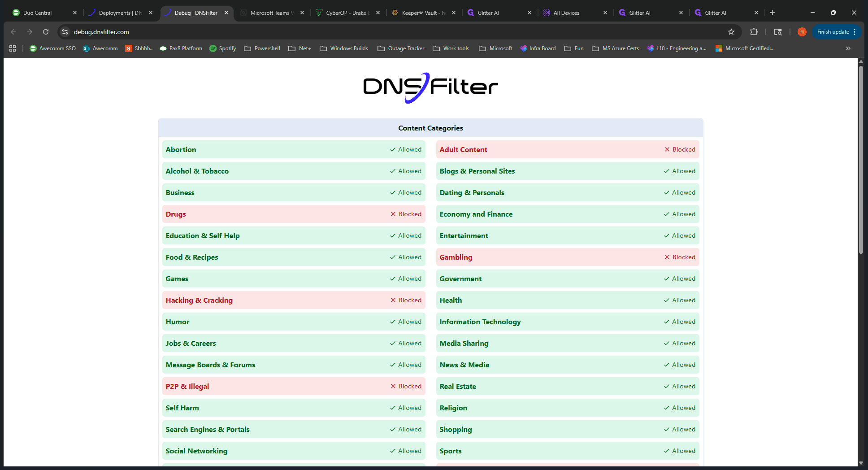
Task: Open the Spotify bookmark
Action: coord(223,48)
